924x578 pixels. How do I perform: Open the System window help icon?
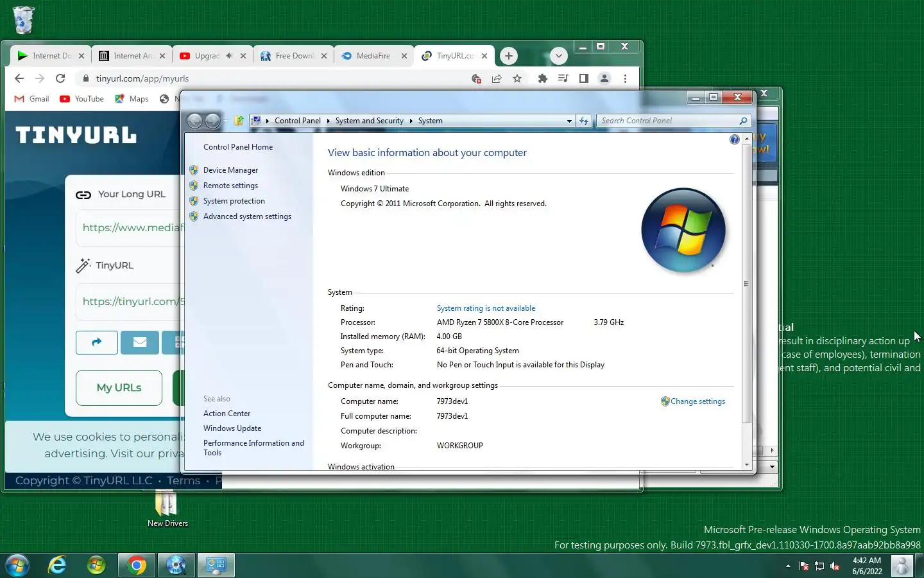coord(735,139)
